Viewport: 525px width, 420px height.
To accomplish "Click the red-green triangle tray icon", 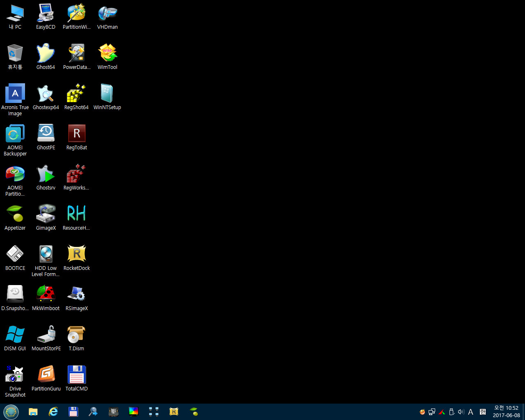I will coord(442,412).
